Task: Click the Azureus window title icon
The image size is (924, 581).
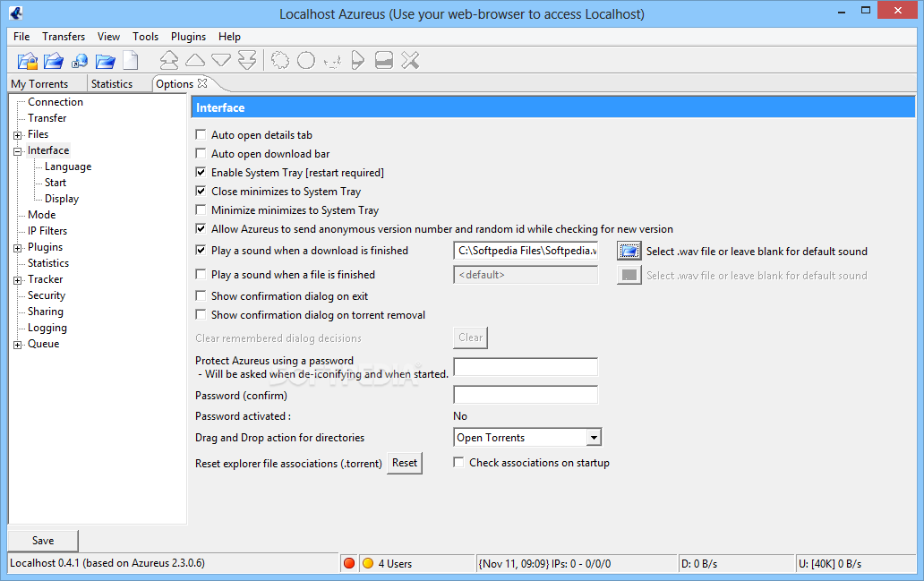Action: (x=16, y=13)
